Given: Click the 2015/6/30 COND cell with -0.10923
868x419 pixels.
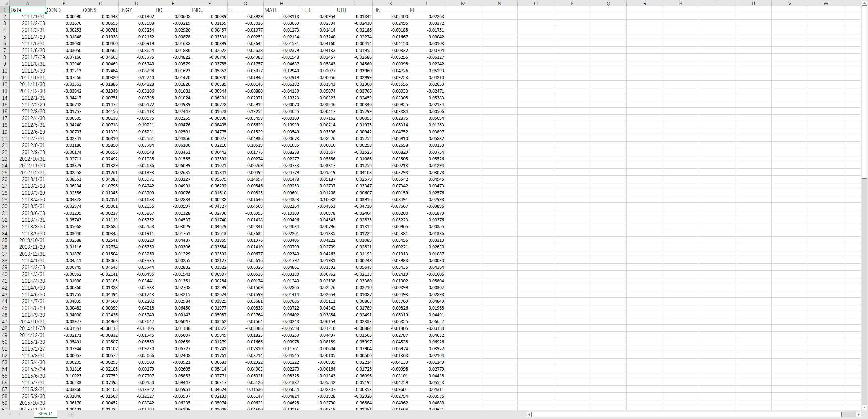Looking at the screenshot, I should 64,376.
